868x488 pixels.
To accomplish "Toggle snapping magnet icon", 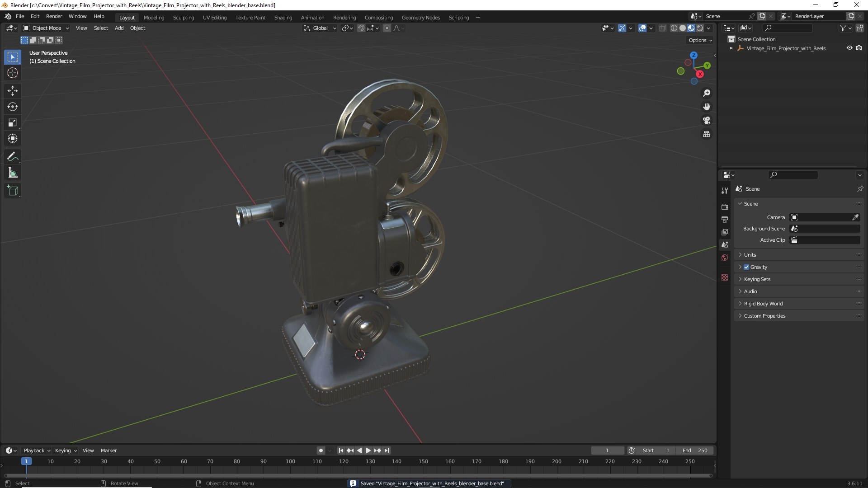I will click(x=361, y=28).
